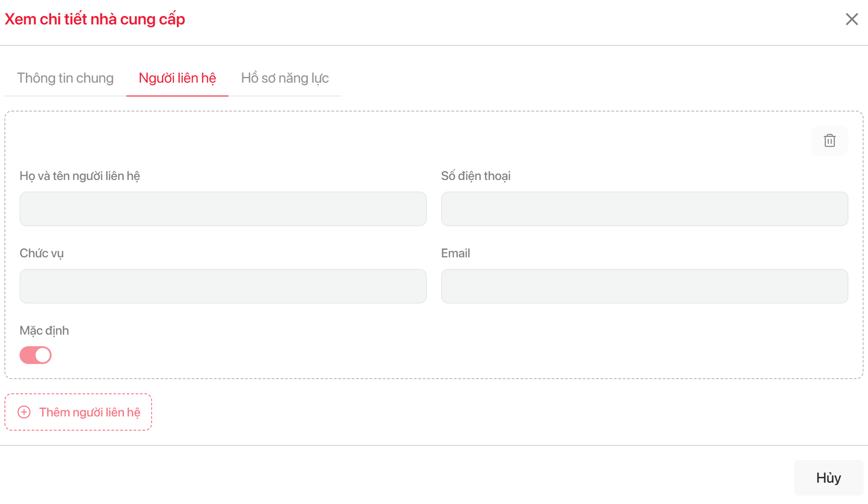Toggle the Mặc định switch

(x=36, y=355)
